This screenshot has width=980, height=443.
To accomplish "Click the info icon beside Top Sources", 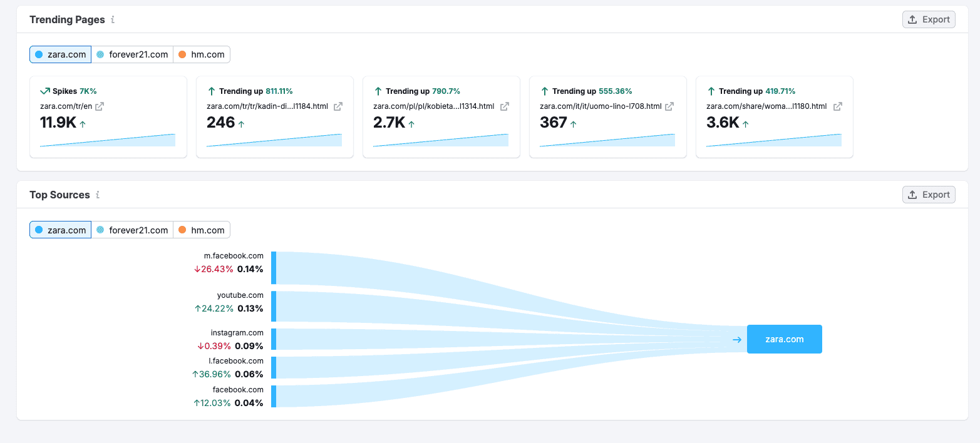I will (98, 195).
